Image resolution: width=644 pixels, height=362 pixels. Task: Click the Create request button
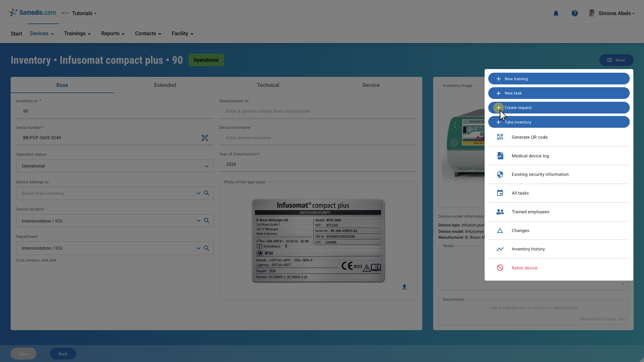pyautogui.click(x=559, y=108)
